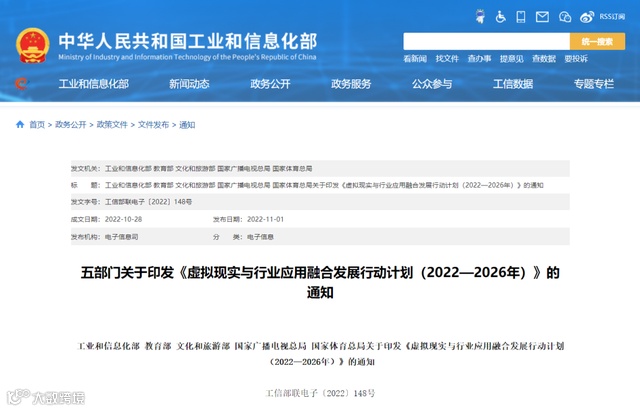This screenshot has width=640, height=411.
Task: Open the WeChat icon in header
Action: coord(565,17)
